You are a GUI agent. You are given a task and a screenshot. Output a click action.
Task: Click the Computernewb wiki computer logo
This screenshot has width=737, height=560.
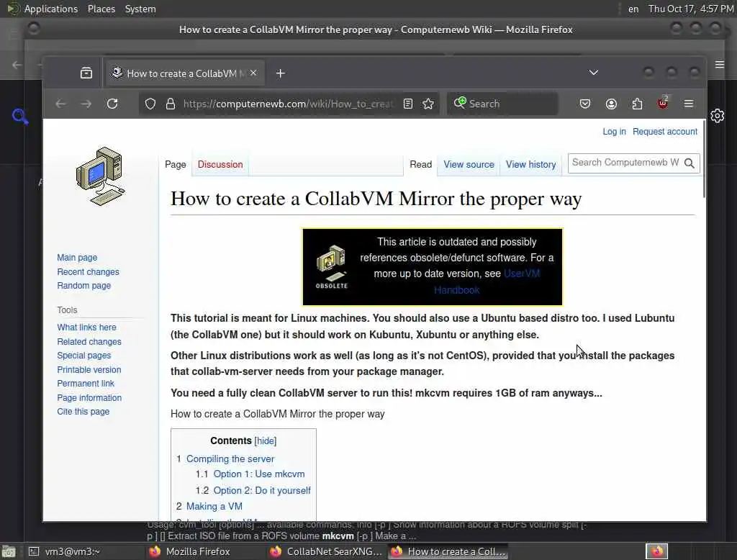(x=101, y=176)
